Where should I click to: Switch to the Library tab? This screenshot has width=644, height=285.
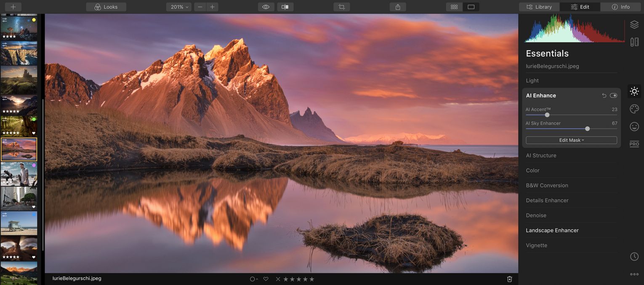pyautogui.click(x=539, y=7)
